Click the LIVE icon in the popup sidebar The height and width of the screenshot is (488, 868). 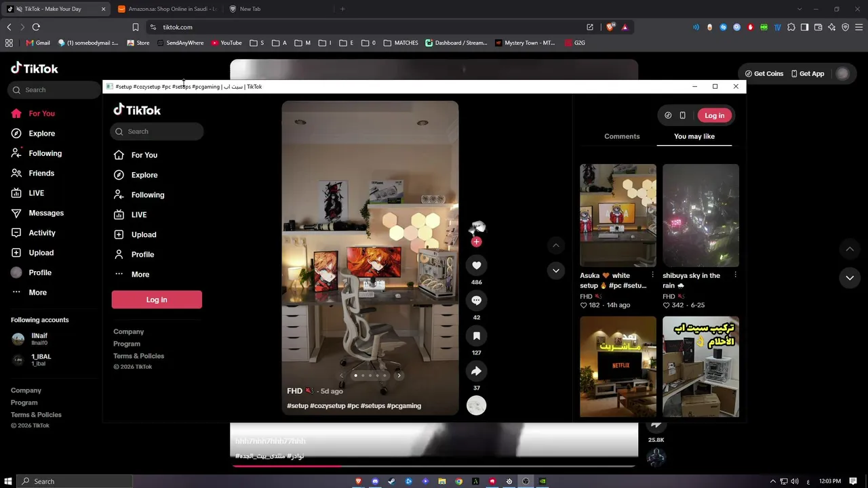(x=119, y=215)
